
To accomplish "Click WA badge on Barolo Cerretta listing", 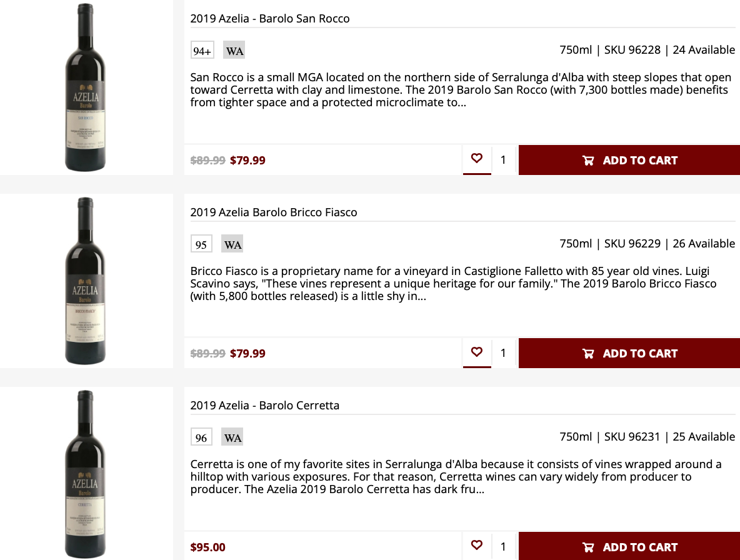I will [232, 437].
